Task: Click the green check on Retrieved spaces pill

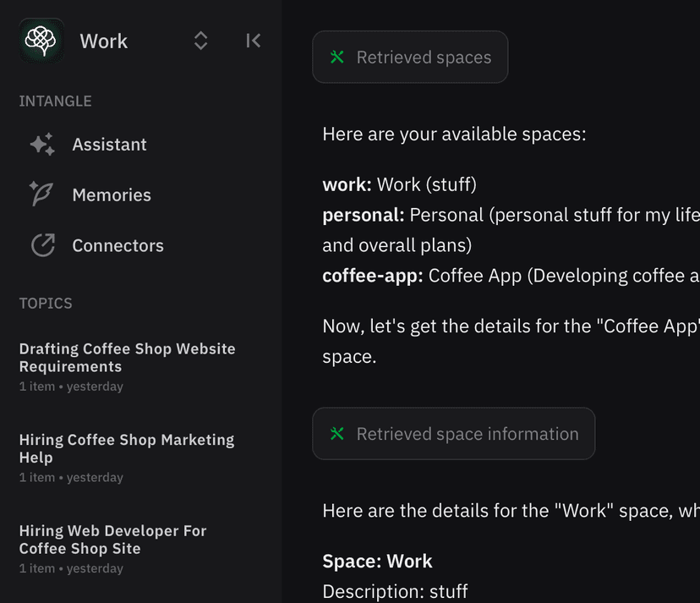Action: pos(336,57)
